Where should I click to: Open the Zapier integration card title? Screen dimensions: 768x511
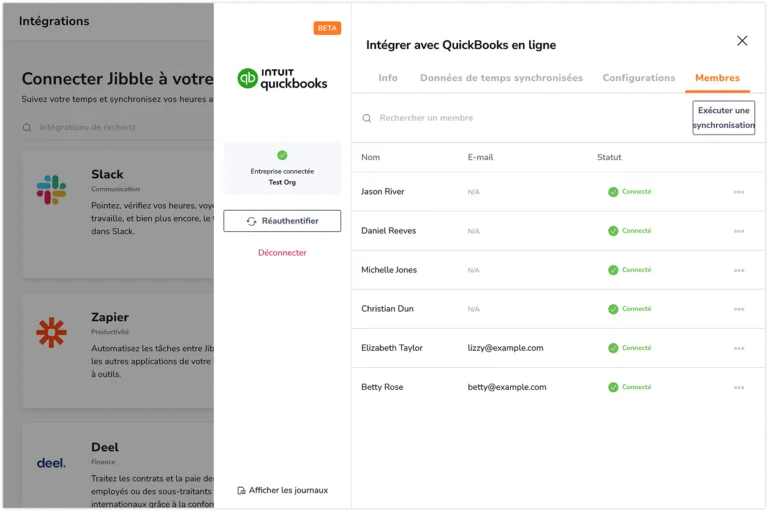coord(110,317)
